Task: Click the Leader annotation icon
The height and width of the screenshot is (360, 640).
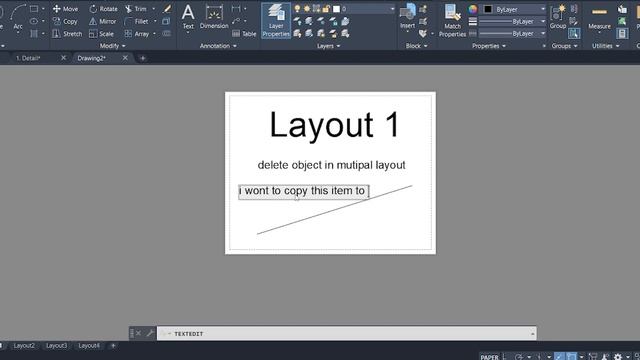Action: tap(236, 21)
